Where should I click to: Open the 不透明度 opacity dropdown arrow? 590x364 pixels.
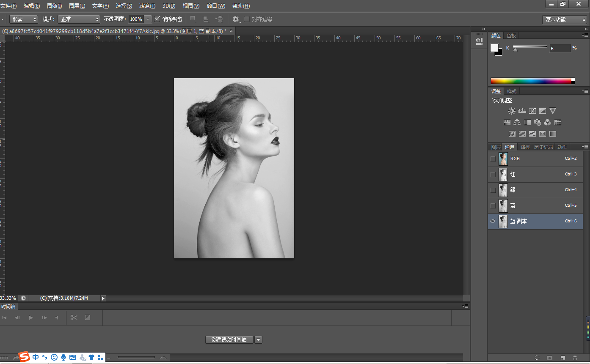[148, 19]
